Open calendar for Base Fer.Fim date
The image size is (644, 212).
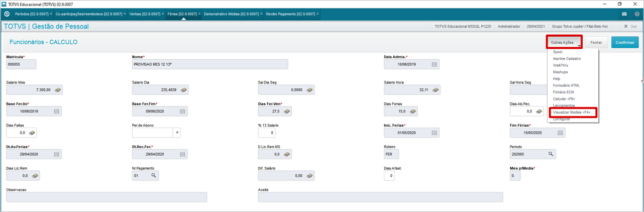[182, 112]
